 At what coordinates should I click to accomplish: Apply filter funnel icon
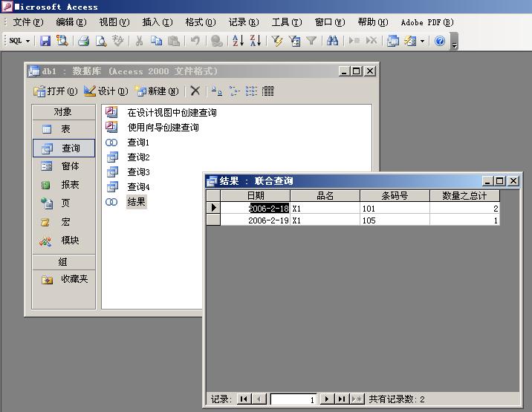311,41
